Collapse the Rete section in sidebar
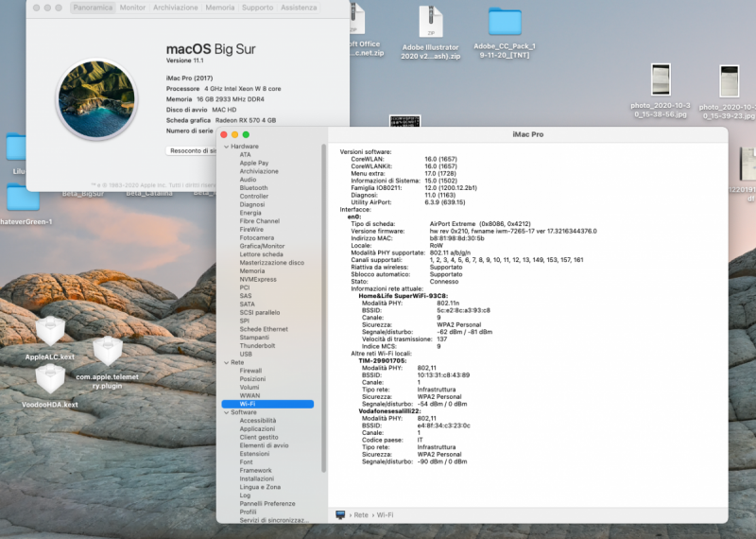This screenshot has width=756, height=539. pyautogui.click(x=227, y=362)
